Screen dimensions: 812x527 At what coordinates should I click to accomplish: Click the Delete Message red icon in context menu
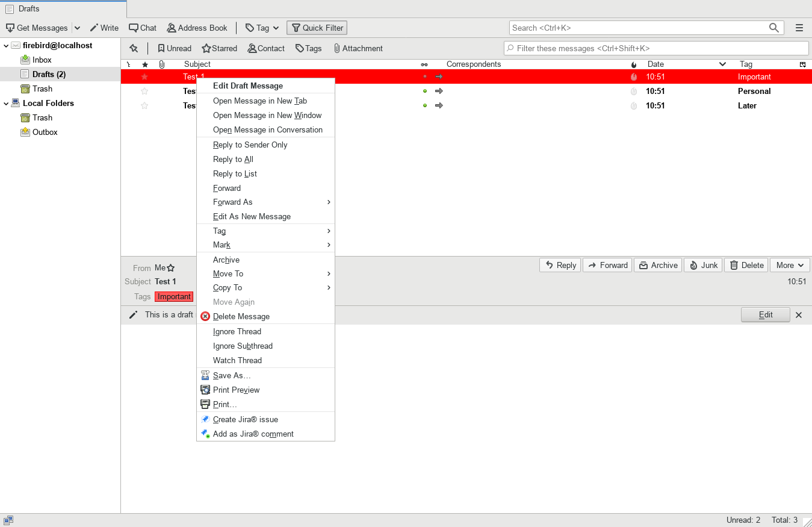[x=205, y=317]
